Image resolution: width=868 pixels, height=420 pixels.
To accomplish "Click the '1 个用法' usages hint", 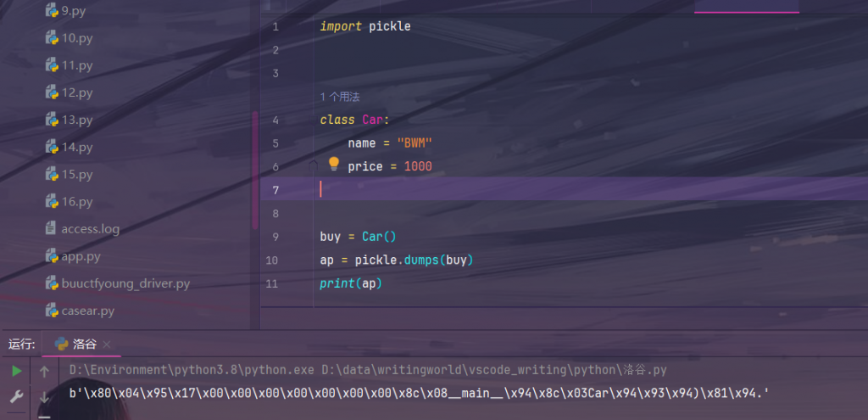I will (x=340, y=97).
